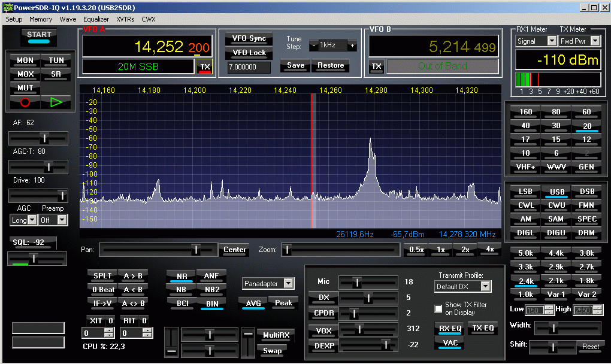This screenshot has width=611, height=364.
Task: Open the Memory menu
Action: [41, 19]
